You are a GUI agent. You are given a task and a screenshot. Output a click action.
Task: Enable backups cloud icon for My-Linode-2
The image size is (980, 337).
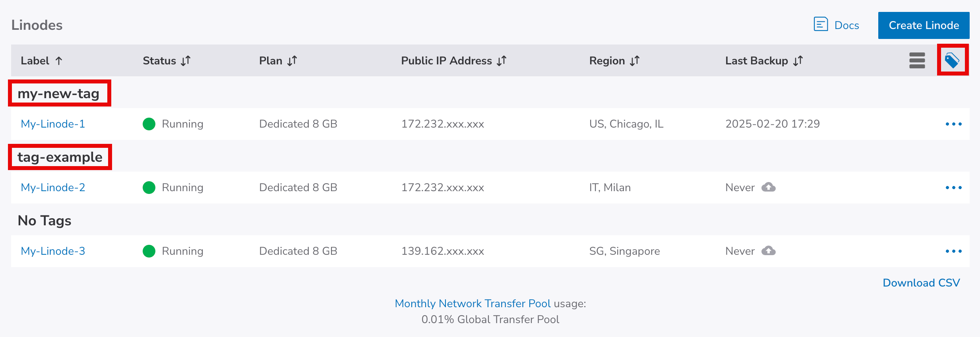pyautogui.click(x=769, y=187)
